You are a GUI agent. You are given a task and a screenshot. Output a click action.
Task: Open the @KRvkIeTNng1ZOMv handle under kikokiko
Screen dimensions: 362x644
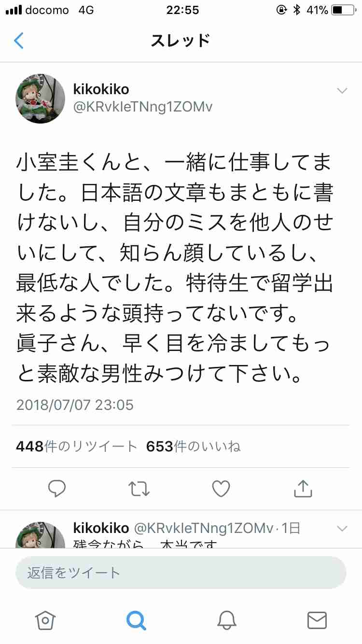(x=143, y=106)
